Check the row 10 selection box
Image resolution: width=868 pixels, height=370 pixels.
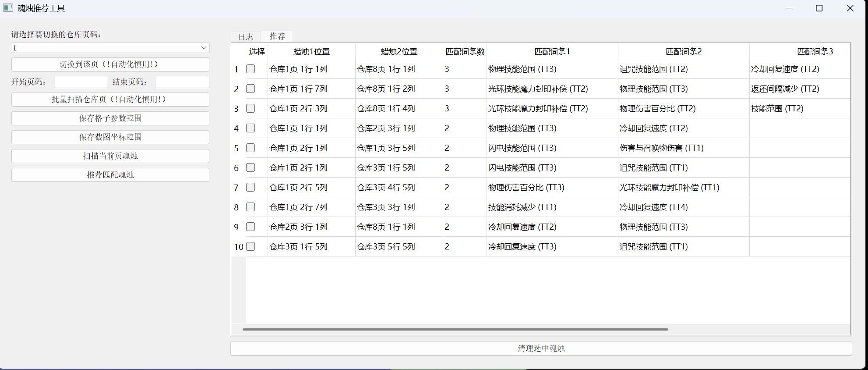[251, 246]
